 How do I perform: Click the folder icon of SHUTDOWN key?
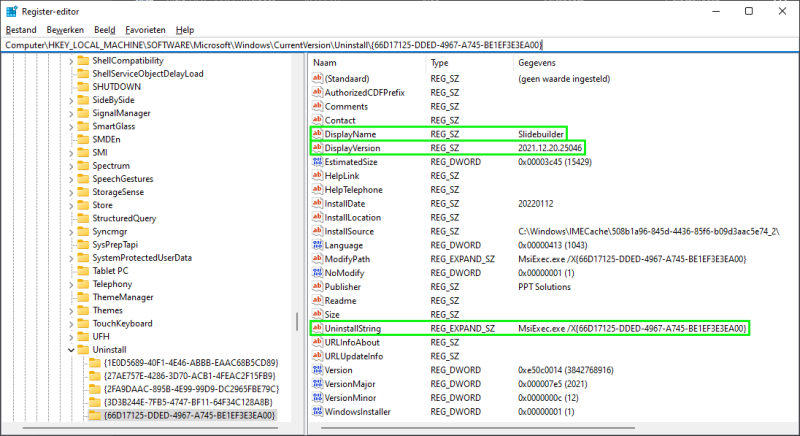coord(83,87)
